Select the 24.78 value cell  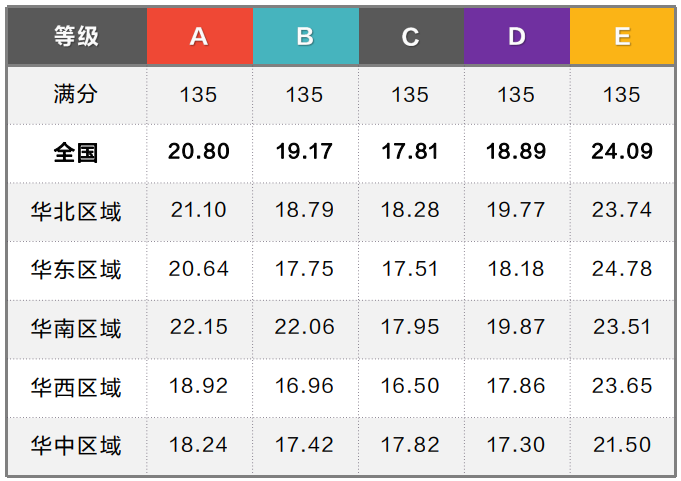pos(622,269)
